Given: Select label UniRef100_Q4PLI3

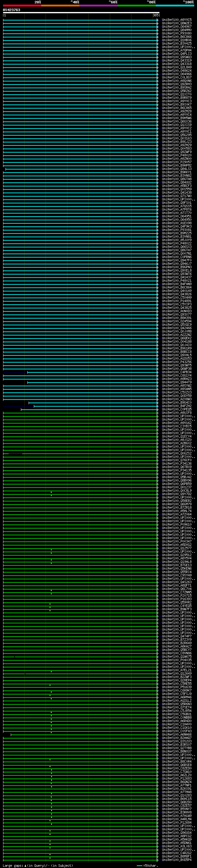Looking at the screenshot, I should coord(177,54).
